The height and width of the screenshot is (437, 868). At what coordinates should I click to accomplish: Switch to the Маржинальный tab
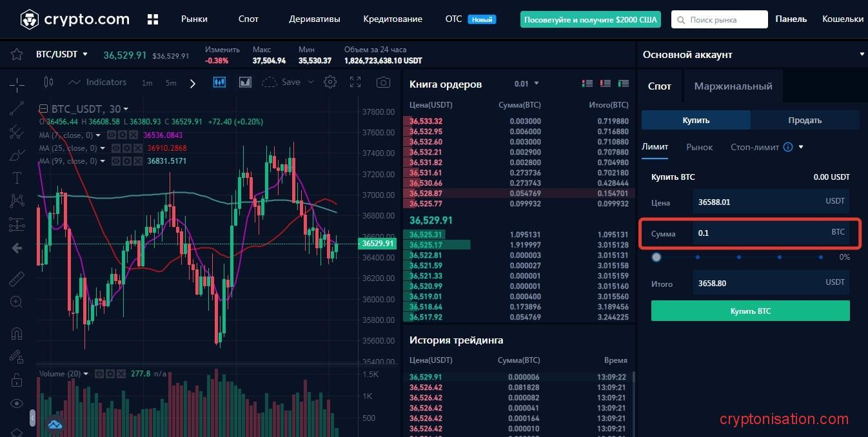point(733,86)
